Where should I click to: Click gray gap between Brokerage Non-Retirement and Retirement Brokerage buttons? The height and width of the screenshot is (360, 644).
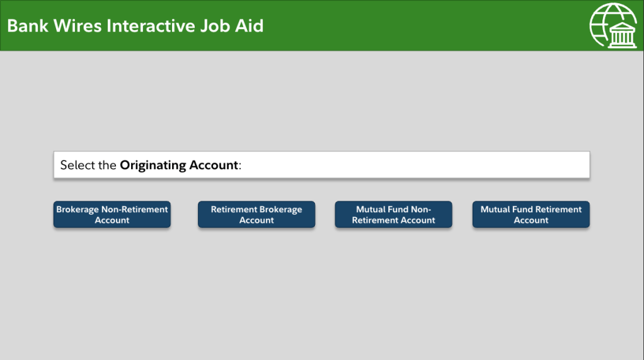184,215
